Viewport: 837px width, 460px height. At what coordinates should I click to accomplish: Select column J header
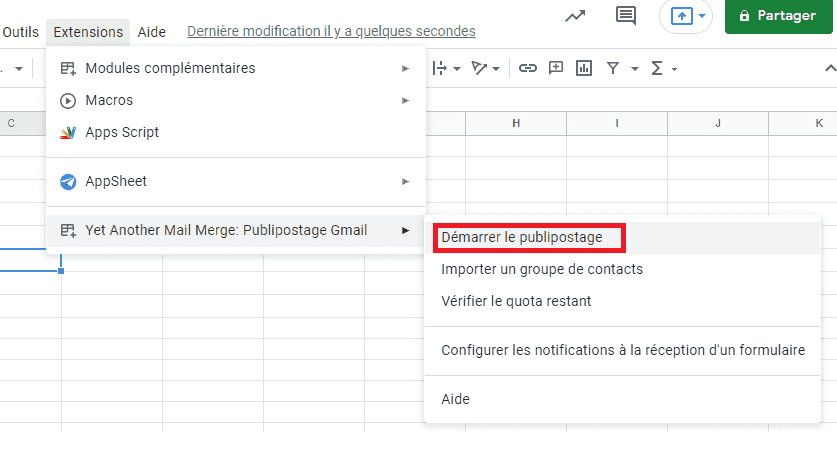coord(718,123)
